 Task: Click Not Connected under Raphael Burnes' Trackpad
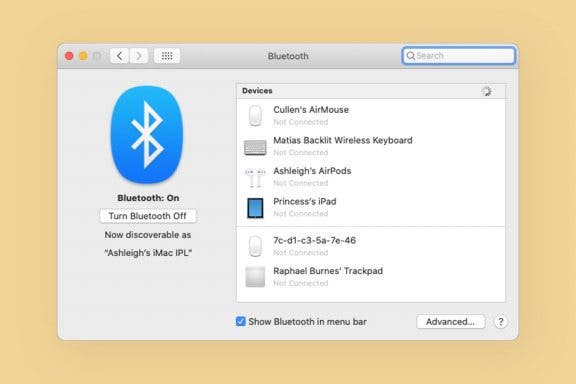tap(300, 283)
